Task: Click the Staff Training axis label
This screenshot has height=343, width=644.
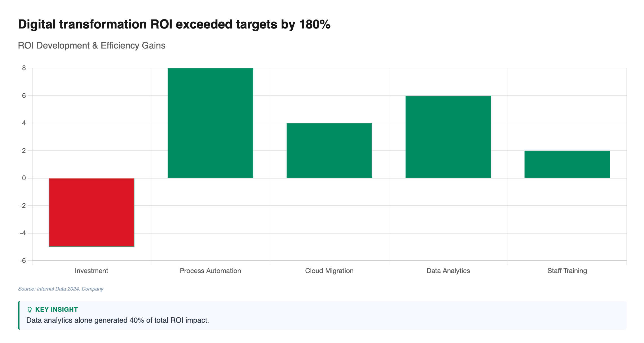Action: tap(567, 271)
